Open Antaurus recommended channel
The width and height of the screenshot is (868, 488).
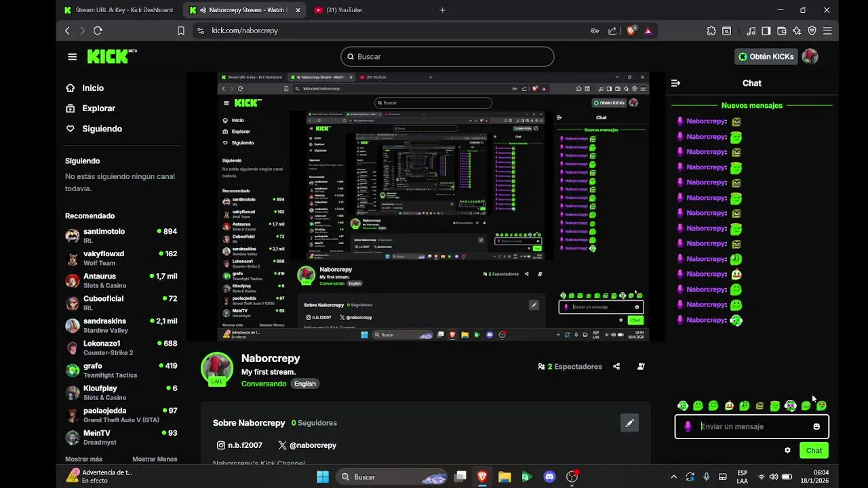[121, 281]
